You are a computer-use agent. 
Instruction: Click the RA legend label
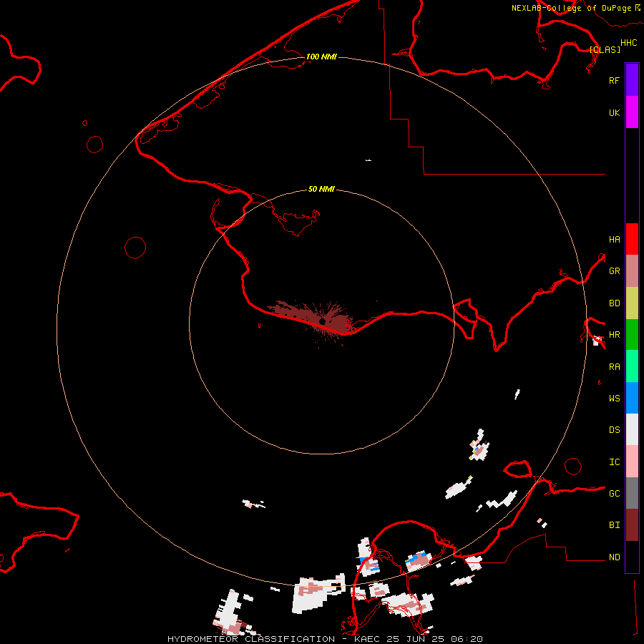[614, 367]
